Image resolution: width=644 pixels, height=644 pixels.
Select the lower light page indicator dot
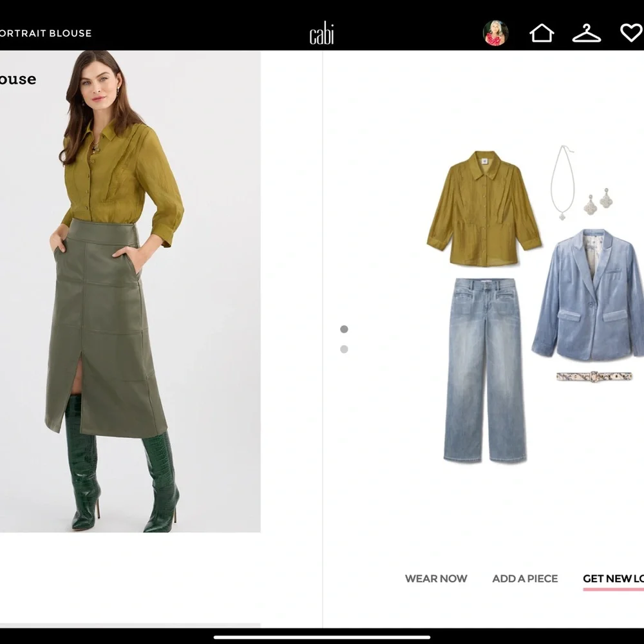pos(344,349)
